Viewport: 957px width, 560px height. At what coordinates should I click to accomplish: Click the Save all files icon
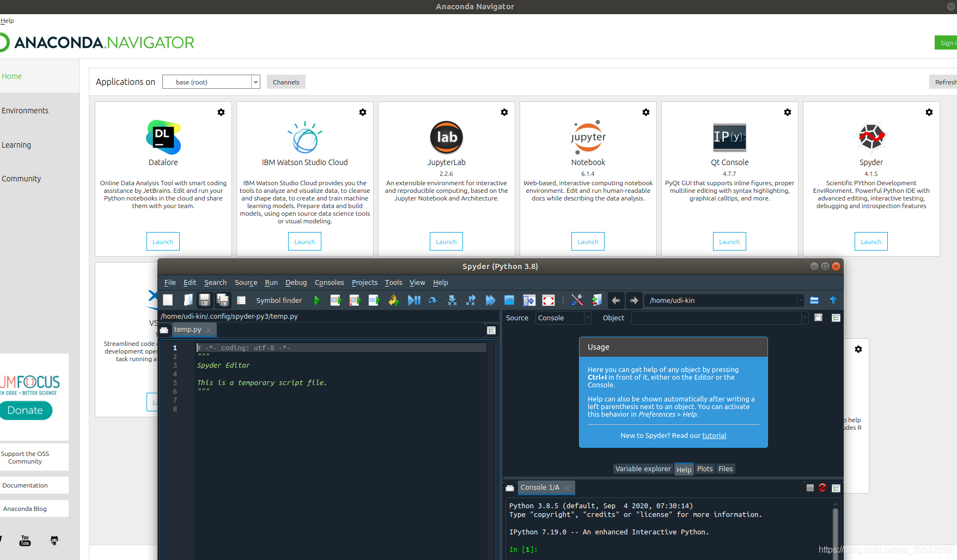(222, 300)
